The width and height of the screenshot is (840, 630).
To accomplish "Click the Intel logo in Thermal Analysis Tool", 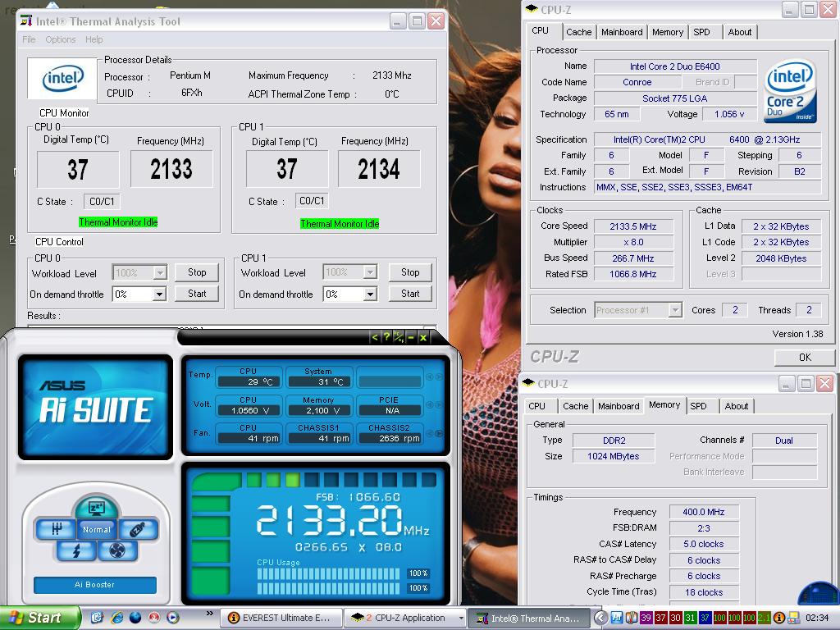I will [62, 79].
